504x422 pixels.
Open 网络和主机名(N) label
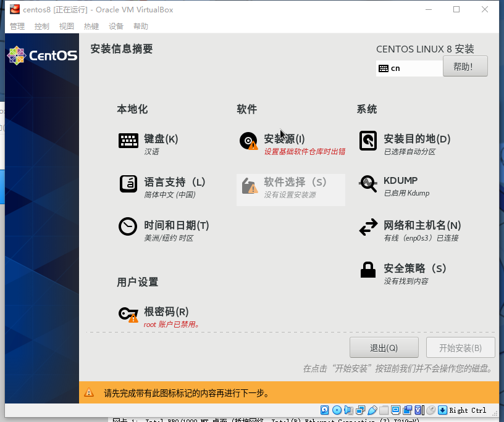(422, 225)
